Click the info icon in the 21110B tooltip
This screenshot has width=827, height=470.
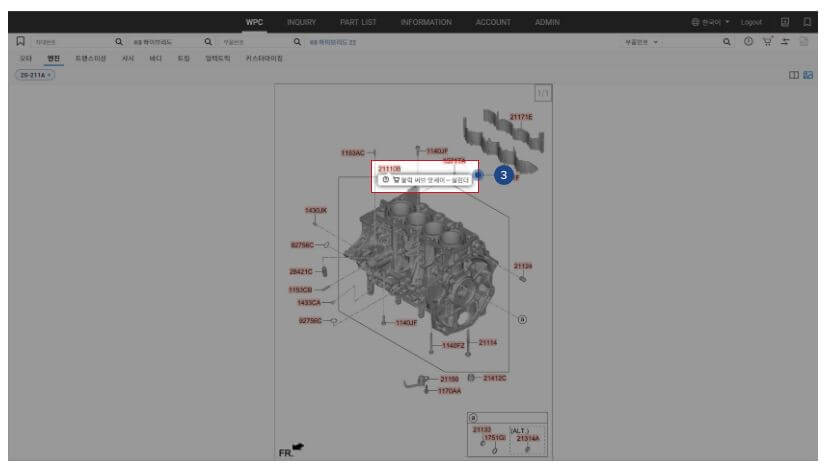tap(386, 180)
